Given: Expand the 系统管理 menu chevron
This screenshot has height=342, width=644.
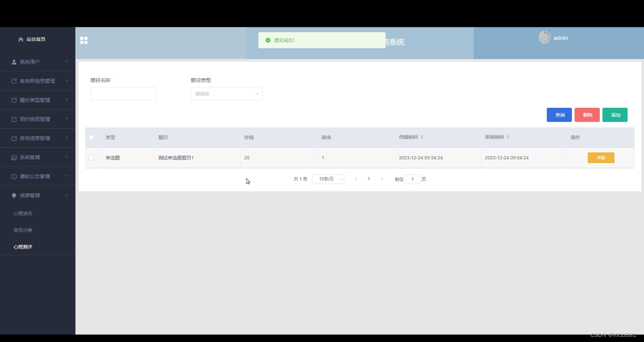Looking at the screenshot, I should (66, 157).
